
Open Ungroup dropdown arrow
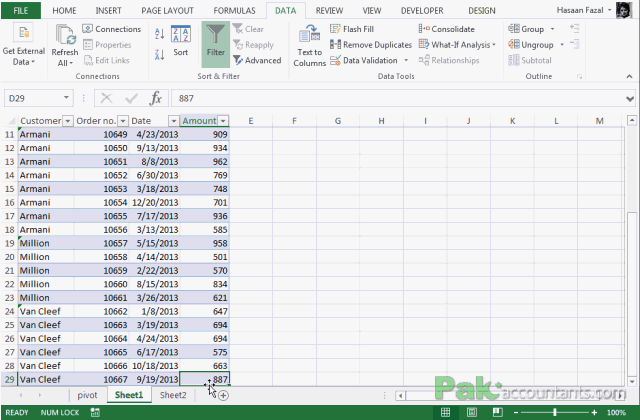pos(562,44)
